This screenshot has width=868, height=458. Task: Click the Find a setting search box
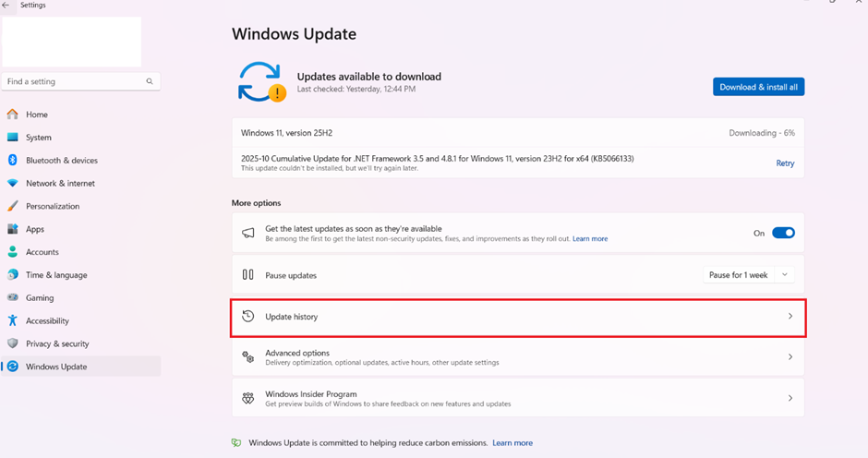pos(74,81)
